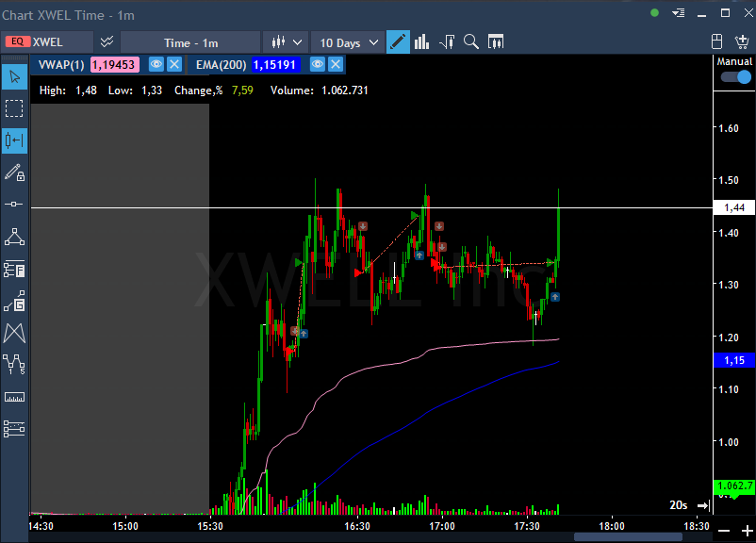The height and width of the screenshot is (543, 756).
Task: Toggle the Manual scale switch
Action: tap(736, 77)
